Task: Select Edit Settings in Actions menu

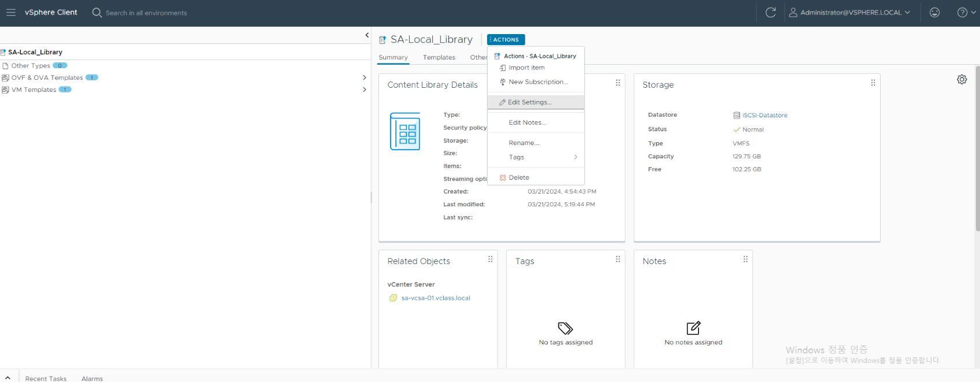Action: (x=536, y=102)
